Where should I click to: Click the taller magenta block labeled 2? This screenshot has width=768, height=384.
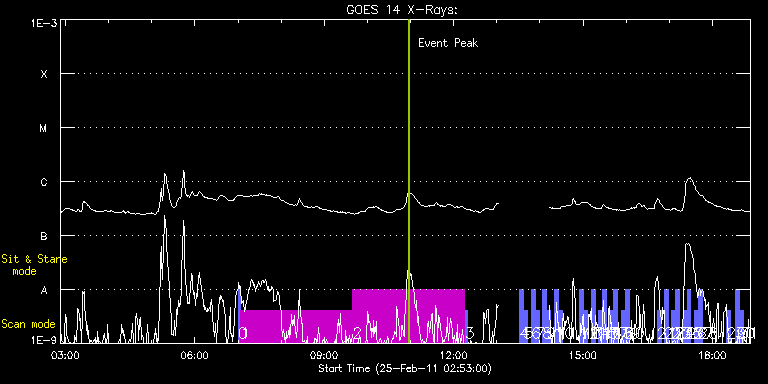click(x=408, y=316)
